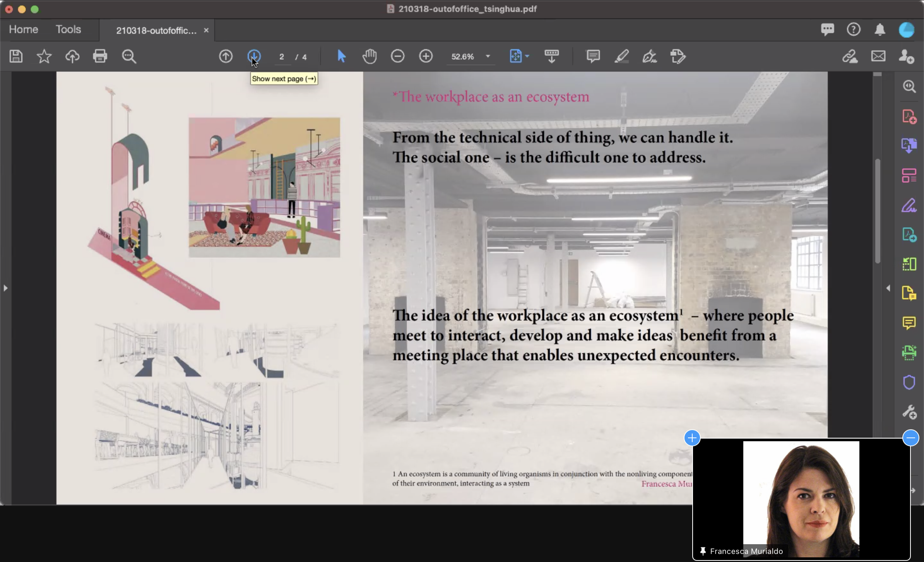Print the document with the printer icon
The height and width of the screenshot is (562, 924).
100,57
